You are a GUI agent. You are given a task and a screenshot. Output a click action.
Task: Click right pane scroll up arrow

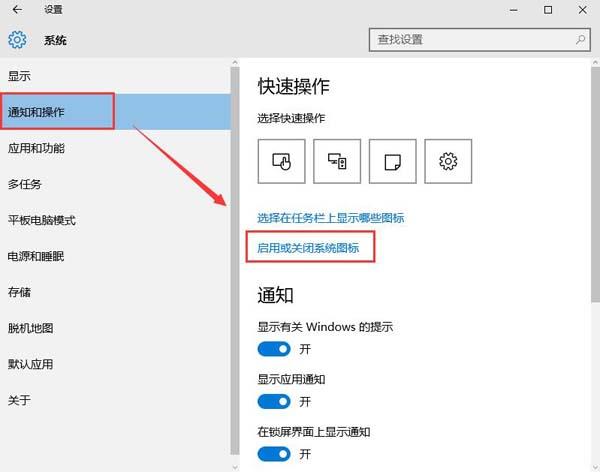tap(595, 62)
